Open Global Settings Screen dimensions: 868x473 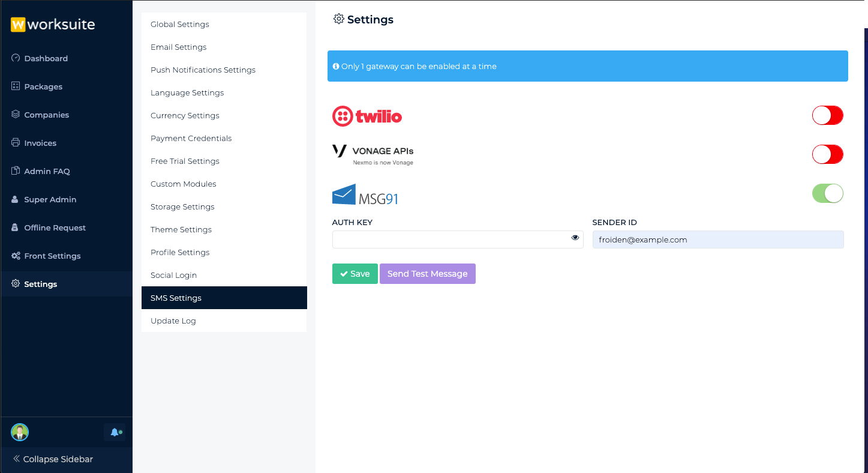224,25
